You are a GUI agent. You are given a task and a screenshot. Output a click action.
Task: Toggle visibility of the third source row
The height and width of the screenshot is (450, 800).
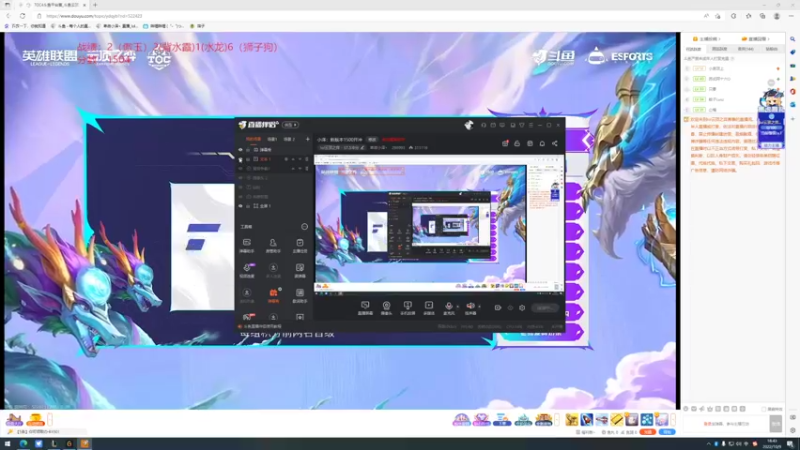coord(240,168)
